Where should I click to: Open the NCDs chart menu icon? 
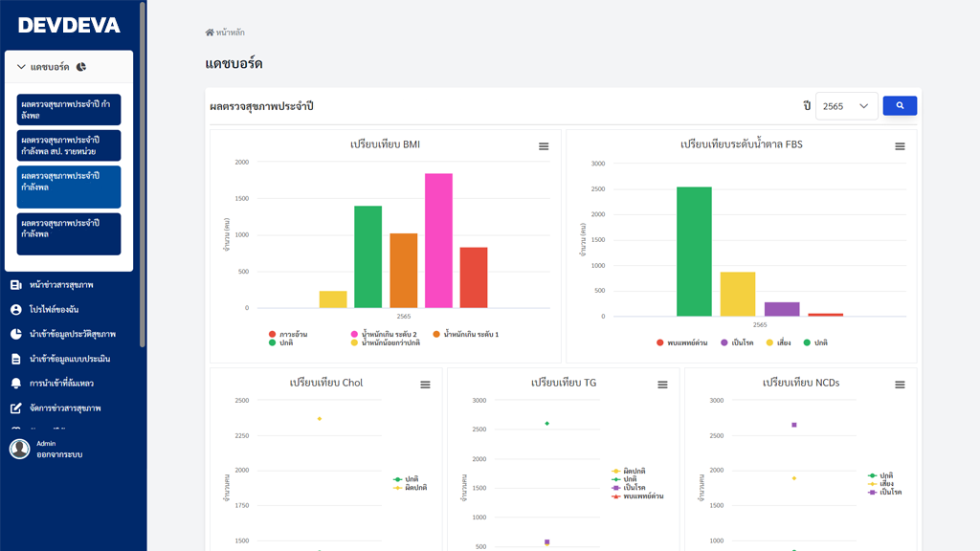pos(900,385)
